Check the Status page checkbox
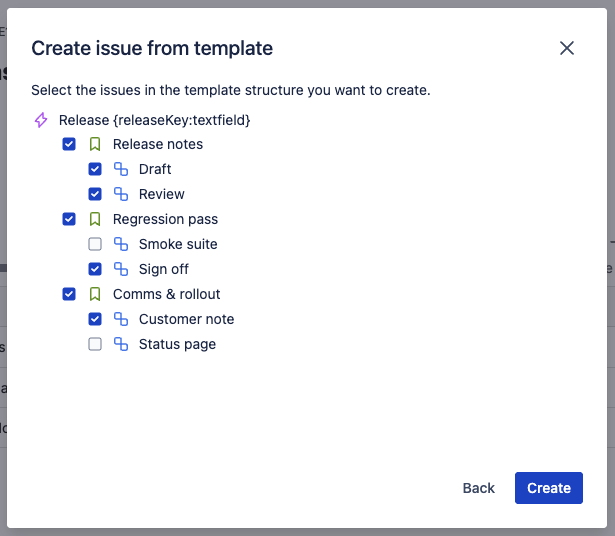This screenshot has width=615, height=536. point(95,344)
